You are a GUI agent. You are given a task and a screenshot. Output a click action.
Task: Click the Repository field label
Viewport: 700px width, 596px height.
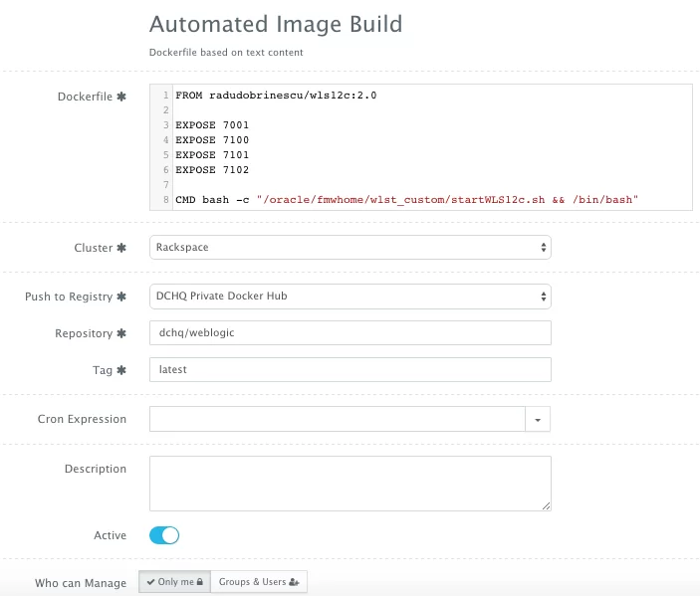[x=84, y=333]
